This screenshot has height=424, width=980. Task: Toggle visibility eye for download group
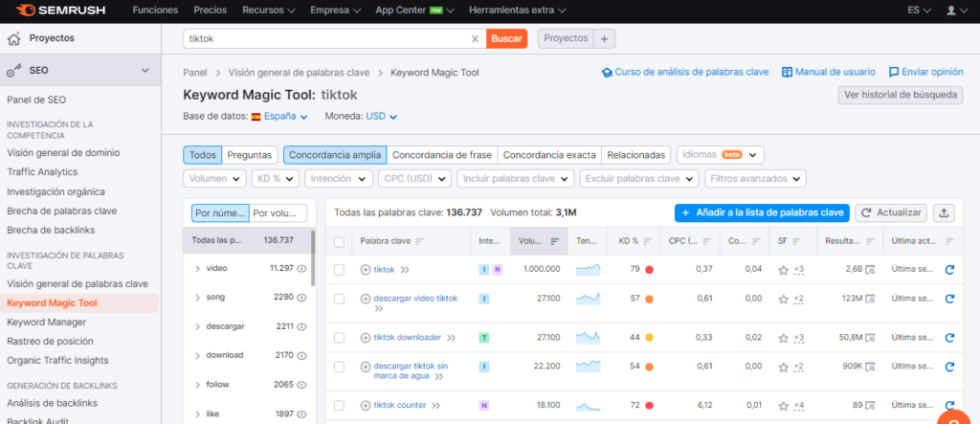pos(301,356)
